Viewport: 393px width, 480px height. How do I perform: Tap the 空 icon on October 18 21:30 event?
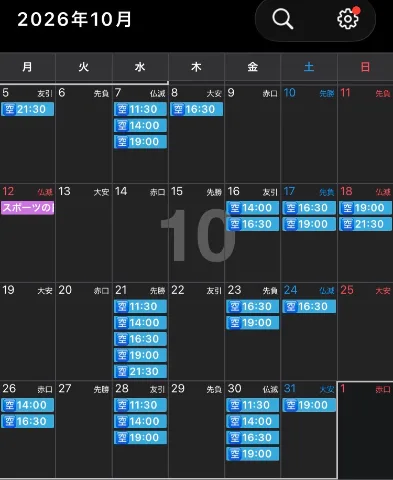tap(347, 224)
